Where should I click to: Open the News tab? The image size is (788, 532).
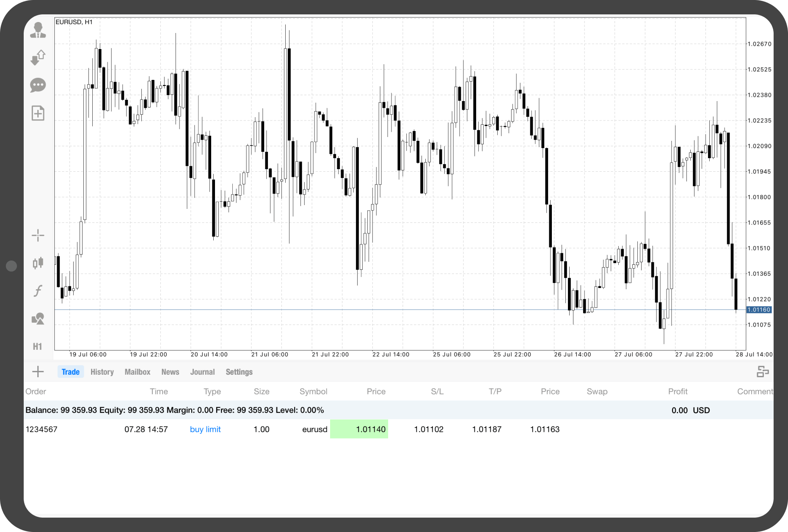pos(170,372)
